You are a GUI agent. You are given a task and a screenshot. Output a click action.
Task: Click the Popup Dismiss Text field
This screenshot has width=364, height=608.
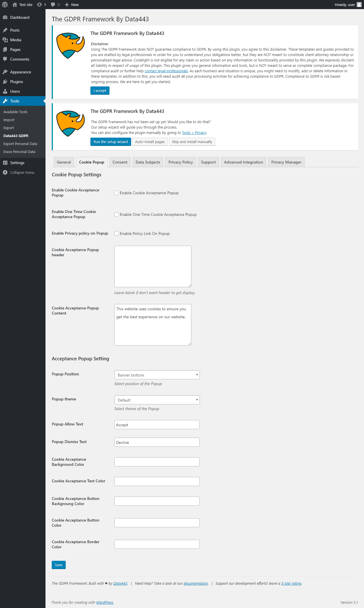(x=157, y=442)
